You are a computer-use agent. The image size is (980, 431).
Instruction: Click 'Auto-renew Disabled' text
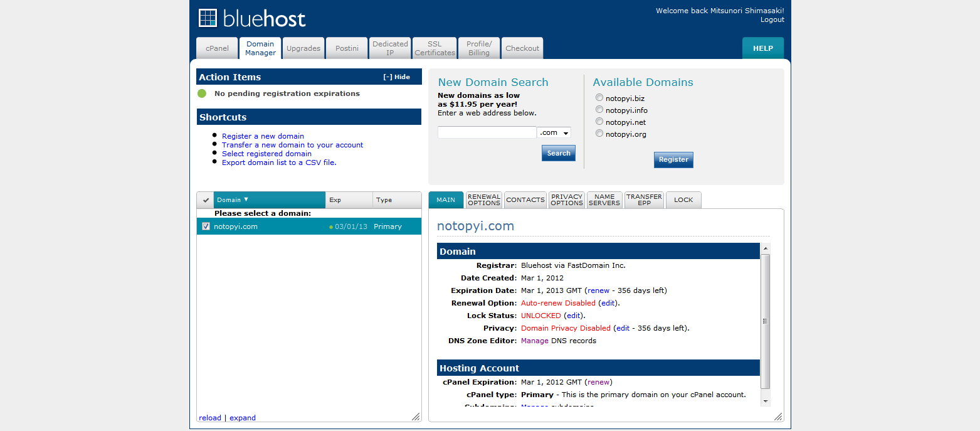pos(558,303)
